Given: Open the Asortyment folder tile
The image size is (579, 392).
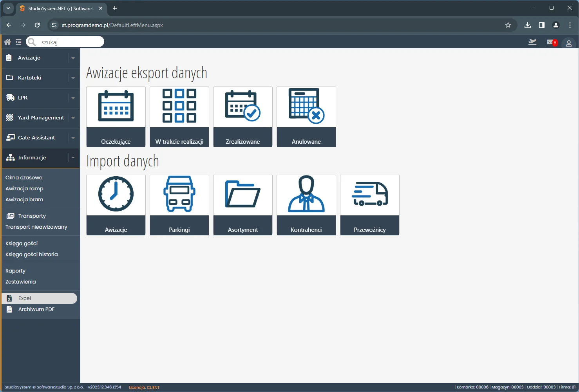Looking at the screenshot, I should coord(243,205).
